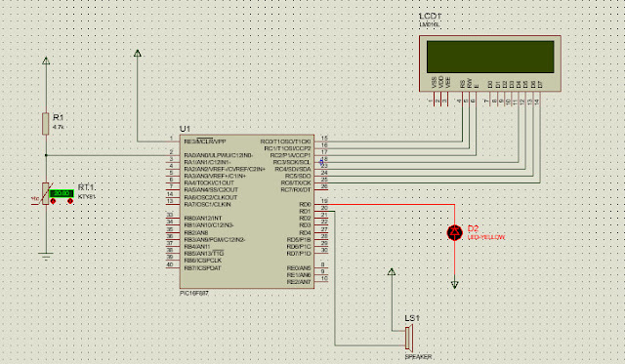Select the power terminal wired to MCLR
The width and height of the screenshot is (625, 364).
[x=138, y=53]
